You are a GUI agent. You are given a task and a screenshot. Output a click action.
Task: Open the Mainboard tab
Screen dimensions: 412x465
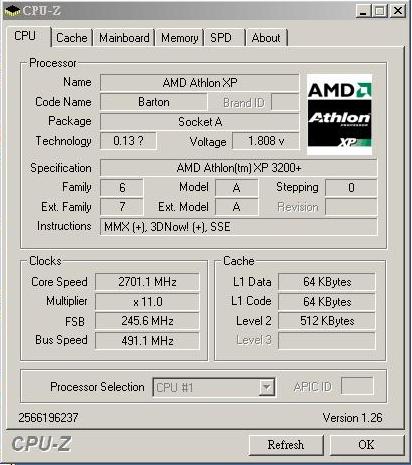click(124, 38)
